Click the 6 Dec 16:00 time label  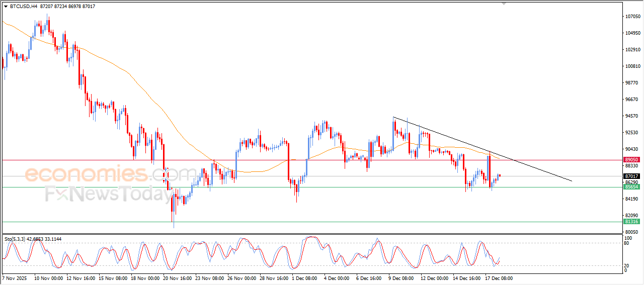tap(369, 278)
